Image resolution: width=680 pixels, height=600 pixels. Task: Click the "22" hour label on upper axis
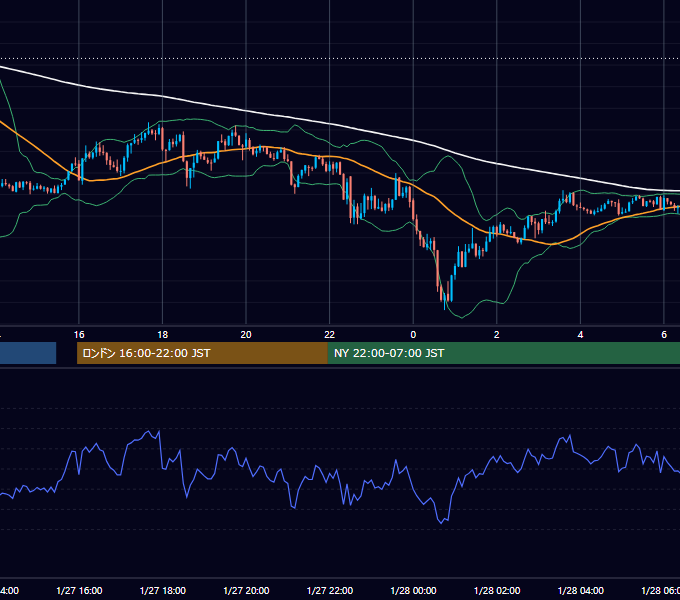(330, 335)
